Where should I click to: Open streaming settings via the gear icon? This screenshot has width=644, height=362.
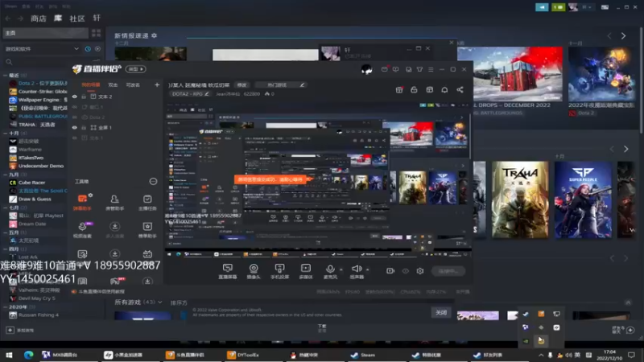point(419,271)
